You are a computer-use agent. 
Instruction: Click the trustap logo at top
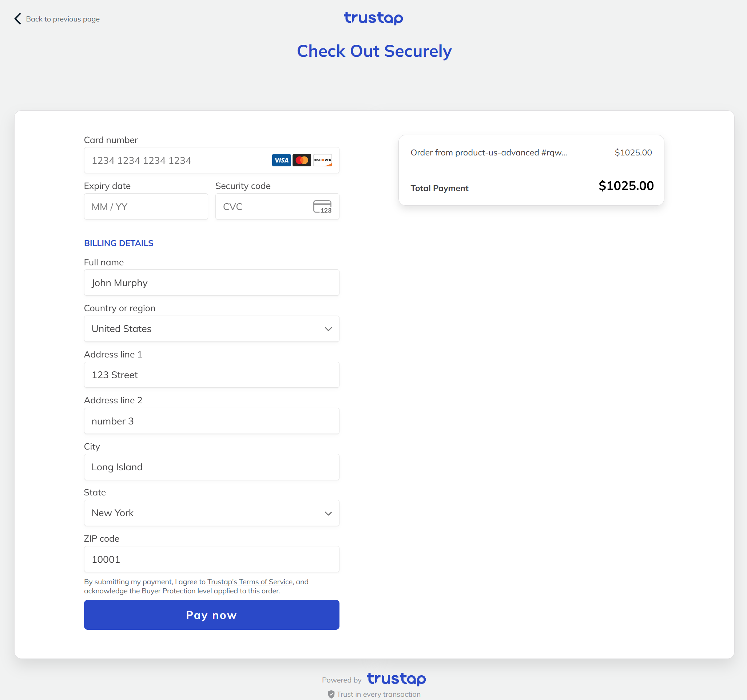(373, 18)
